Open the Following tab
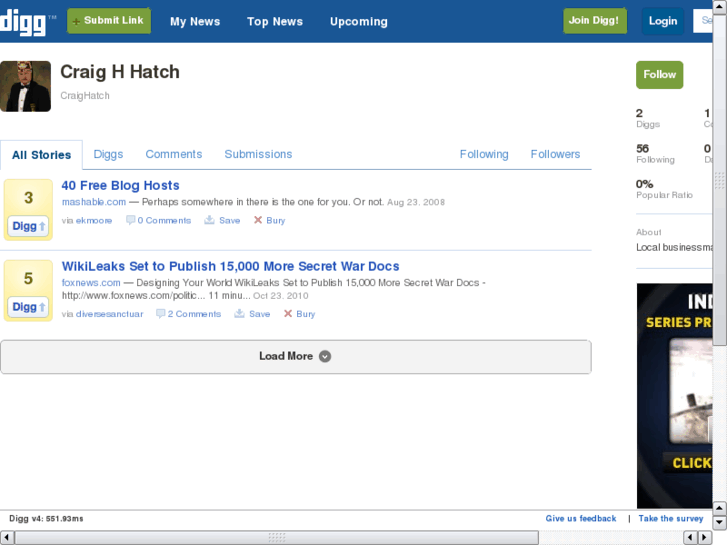727x545 pixels. click(484, 154)
